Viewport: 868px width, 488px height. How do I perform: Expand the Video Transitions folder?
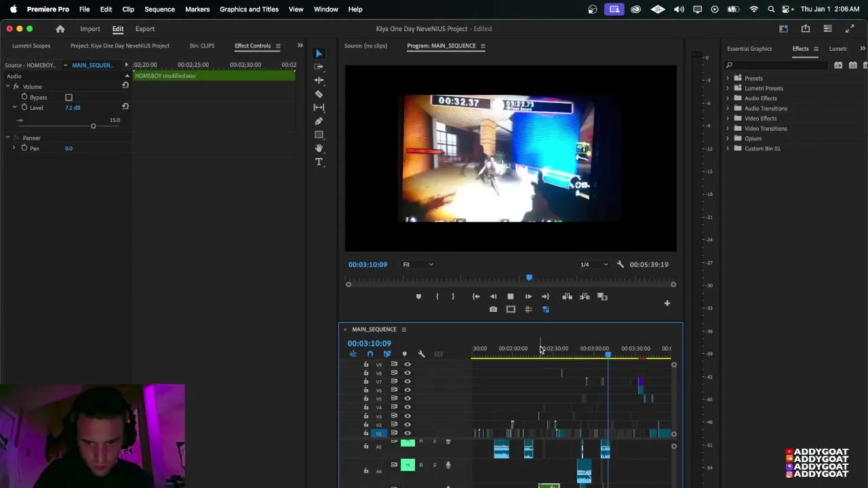click(x=728, y=128)
